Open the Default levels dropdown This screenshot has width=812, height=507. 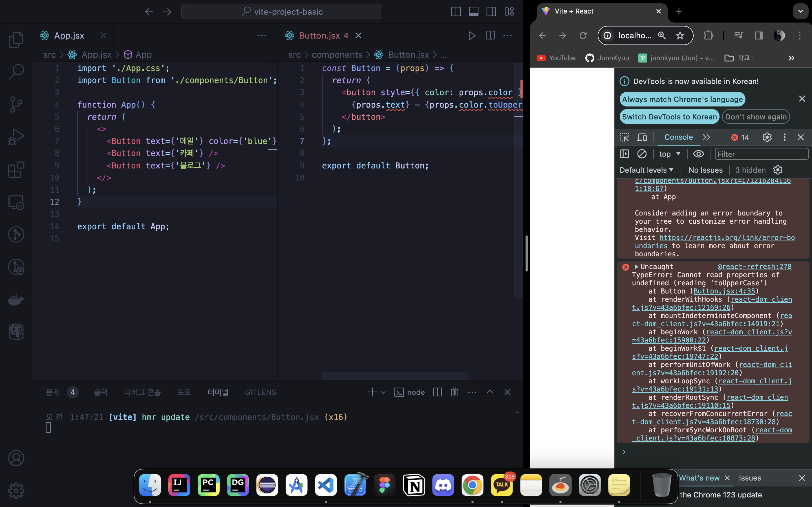(646, 170)
